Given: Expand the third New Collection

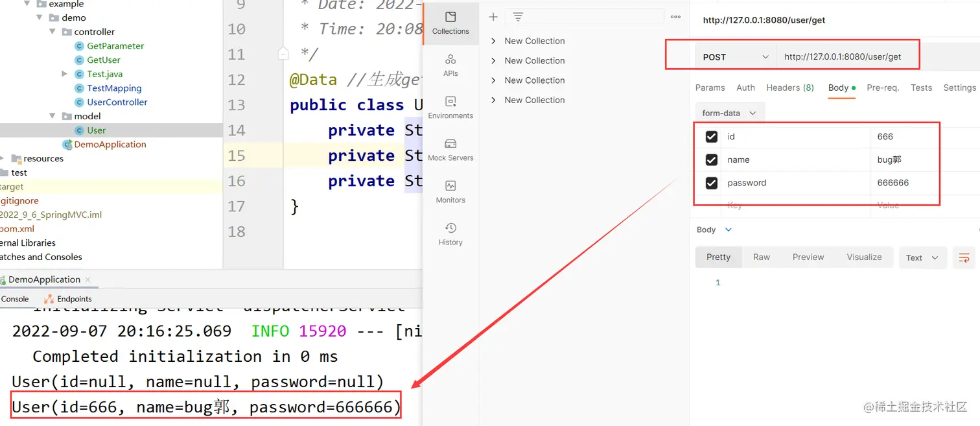Looking at the screenshot, I should pos(493,80).
